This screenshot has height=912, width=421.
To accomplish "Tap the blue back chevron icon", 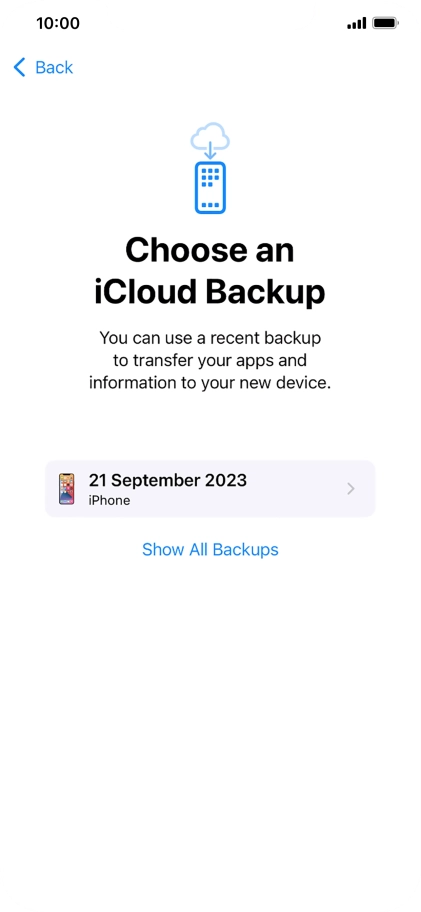I will pos(20,67).
